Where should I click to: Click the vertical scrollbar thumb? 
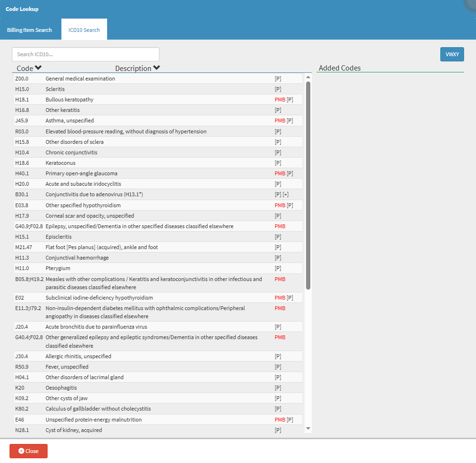308,185
